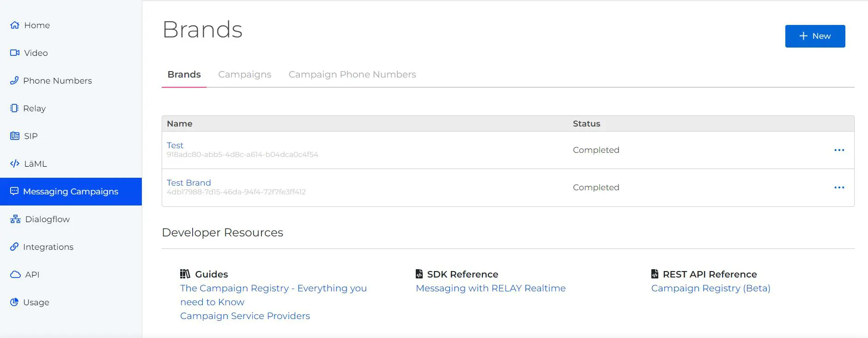Open the Campaign Service Providers guide
The image size is (868, 338).
(245, 316)
